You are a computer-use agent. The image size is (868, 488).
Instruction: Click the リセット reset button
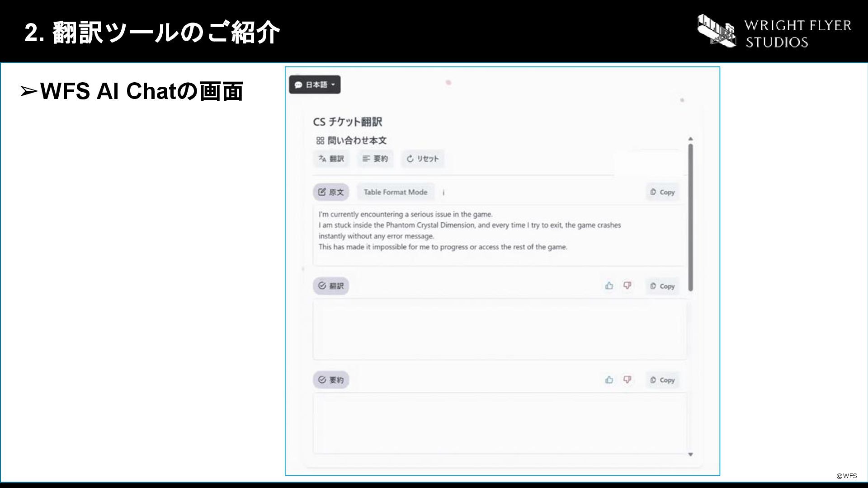click(423, 159)
